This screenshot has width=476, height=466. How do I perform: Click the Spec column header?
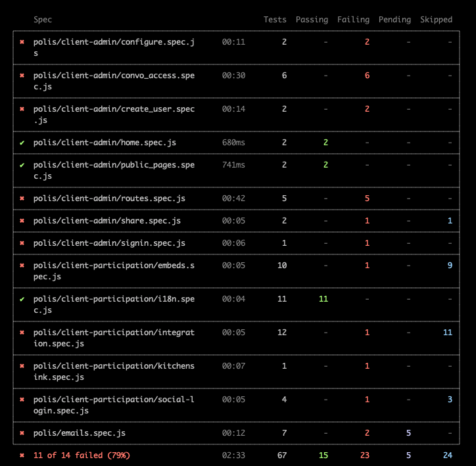(x=43, y=20)
